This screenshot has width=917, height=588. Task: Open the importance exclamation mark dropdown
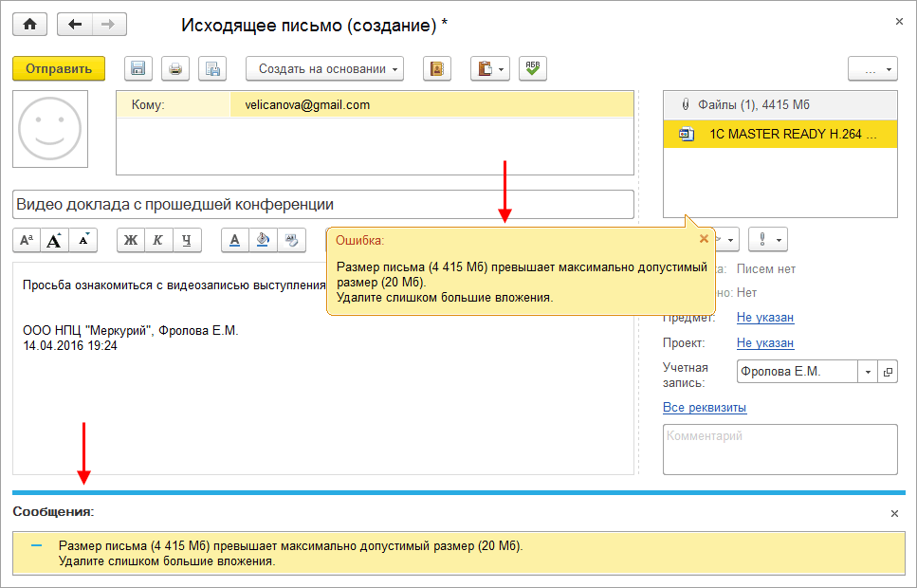point(768,239)
